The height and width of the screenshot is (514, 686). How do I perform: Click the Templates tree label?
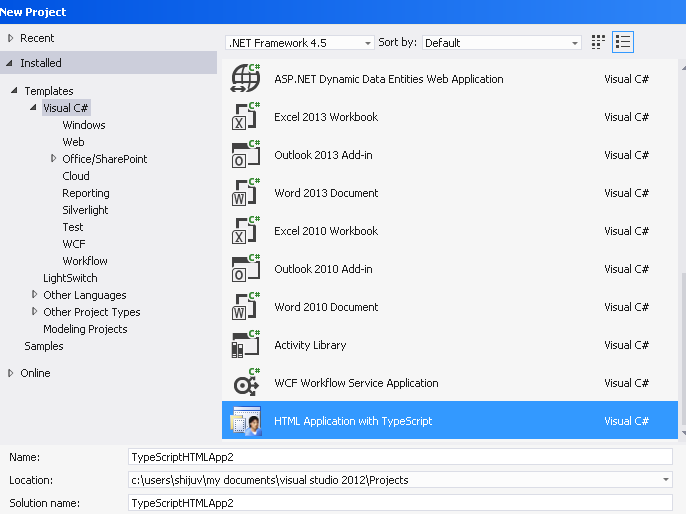49,91
